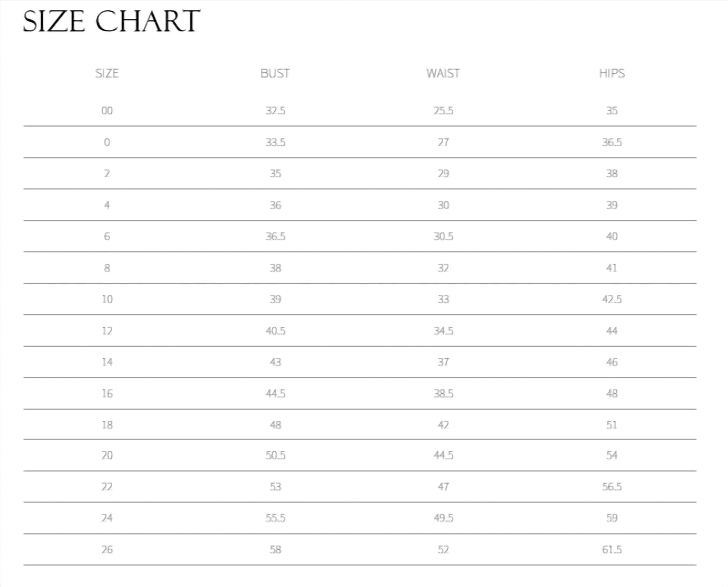Click waist value 30.5

443,236
